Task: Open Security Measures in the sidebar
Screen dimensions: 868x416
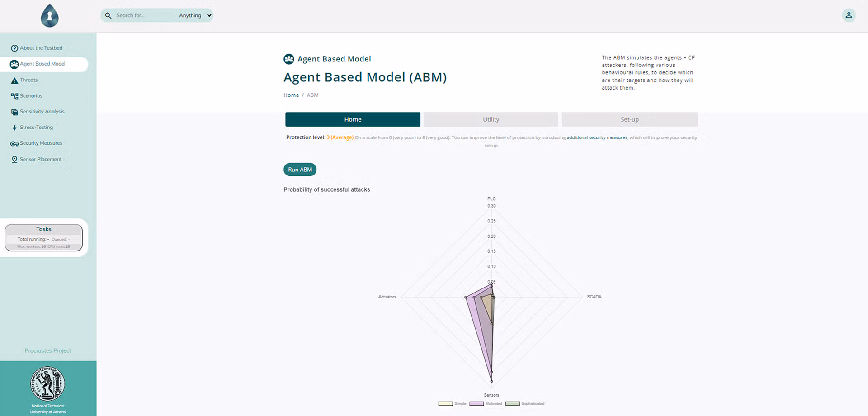Action: coord(41,143)
